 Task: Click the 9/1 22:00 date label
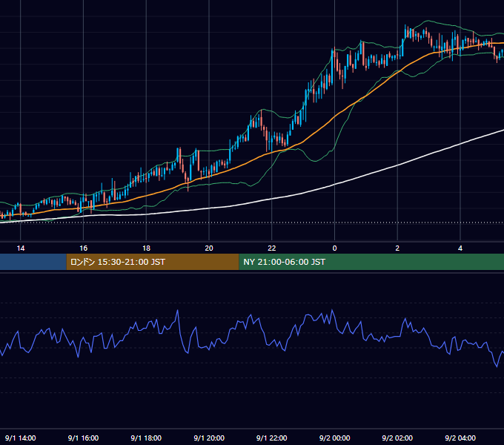pos(272,438)
